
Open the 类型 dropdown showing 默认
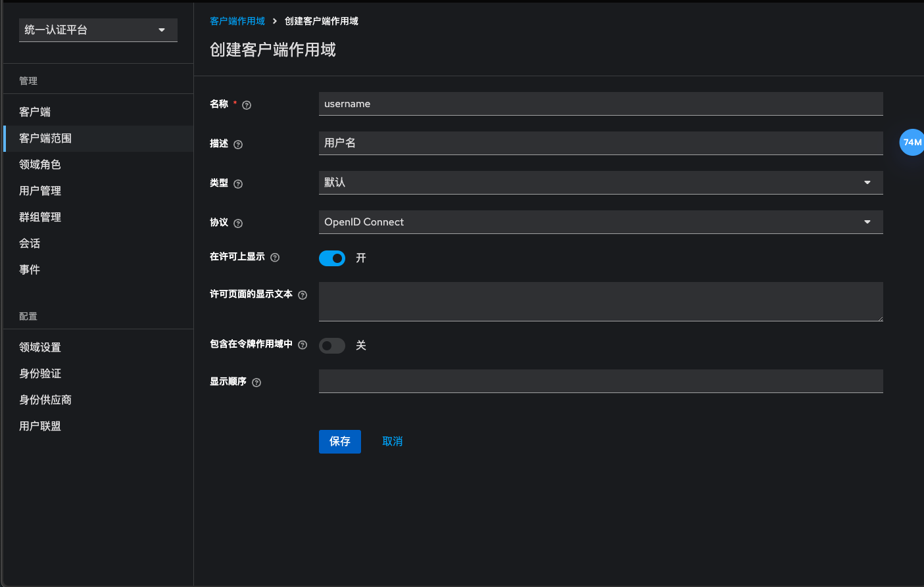point(600,183)
